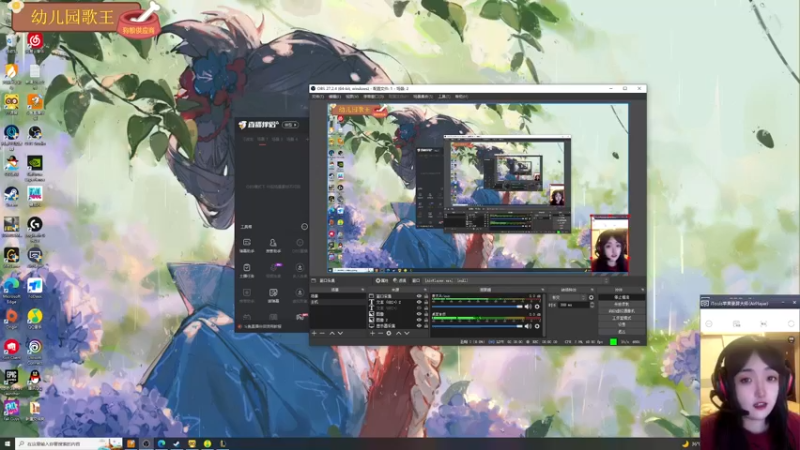The image size is (800, 450).
Task: Mute the 麦克风/Aux speaker icon in the mixer
Action: [x=528, y=307]
